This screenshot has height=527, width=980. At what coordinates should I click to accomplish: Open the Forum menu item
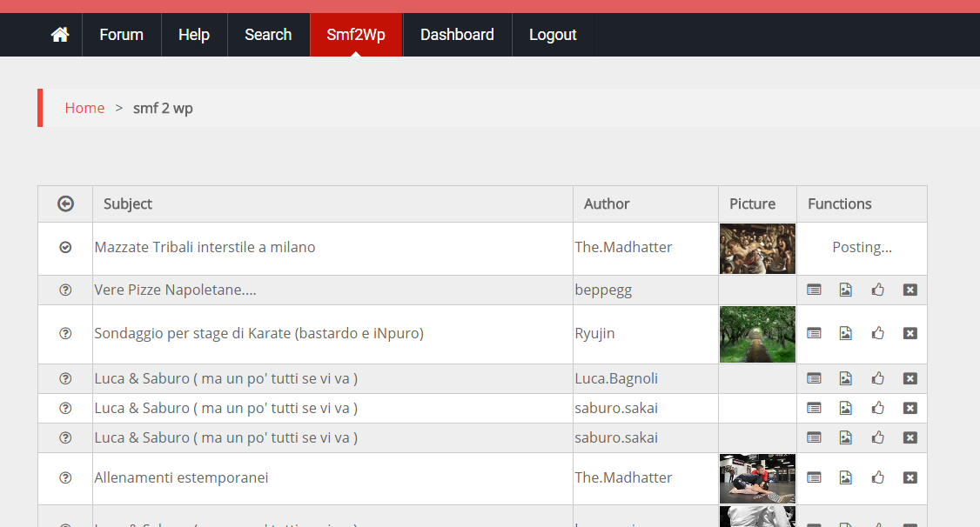[x=121, y=35]
